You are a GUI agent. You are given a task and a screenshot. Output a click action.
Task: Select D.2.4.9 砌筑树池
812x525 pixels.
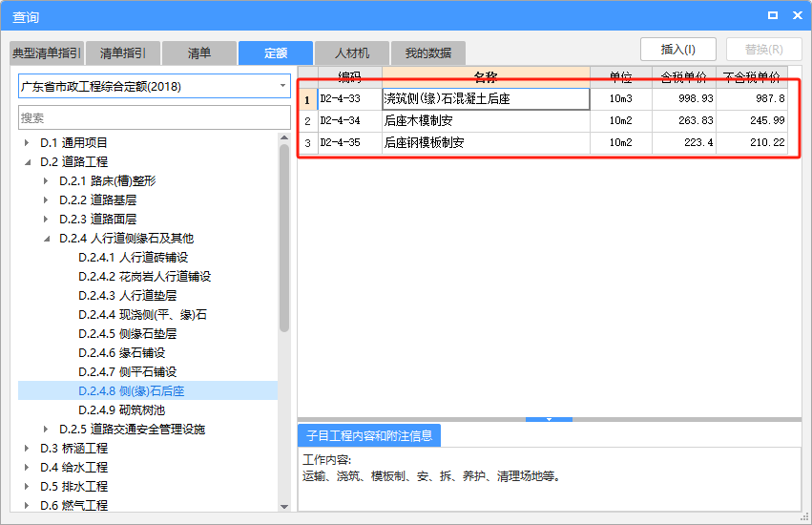tap(122, 410)
